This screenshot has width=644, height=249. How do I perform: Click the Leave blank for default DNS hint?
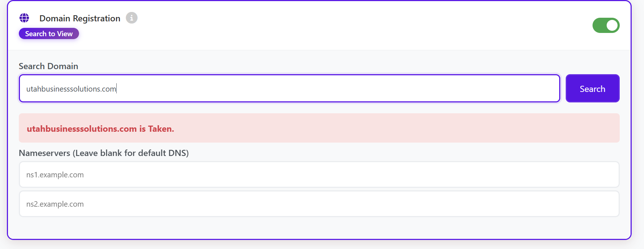coord(130,153)
